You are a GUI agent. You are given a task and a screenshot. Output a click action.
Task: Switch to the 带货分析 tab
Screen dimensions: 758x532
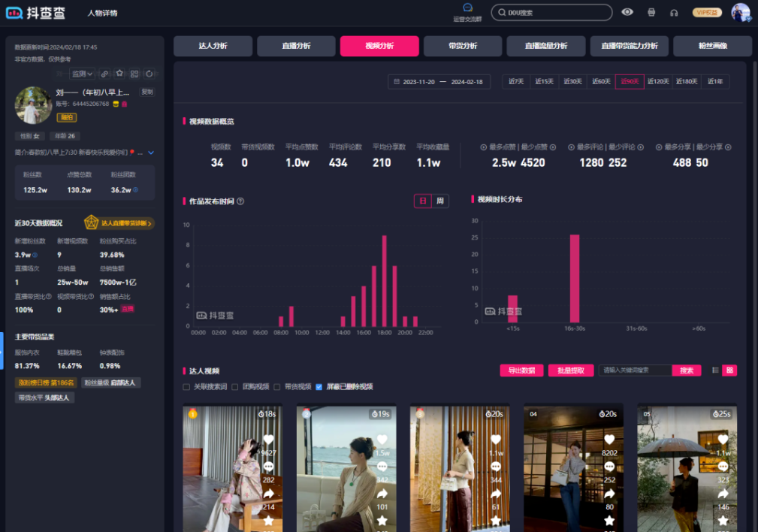(x=463, y=46)
